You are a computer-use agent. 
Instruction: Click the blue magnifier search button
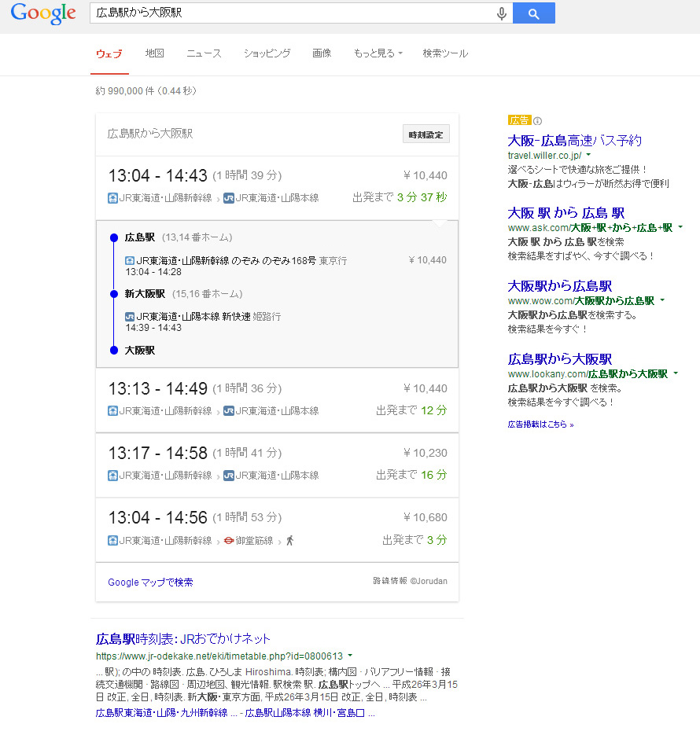533,13
